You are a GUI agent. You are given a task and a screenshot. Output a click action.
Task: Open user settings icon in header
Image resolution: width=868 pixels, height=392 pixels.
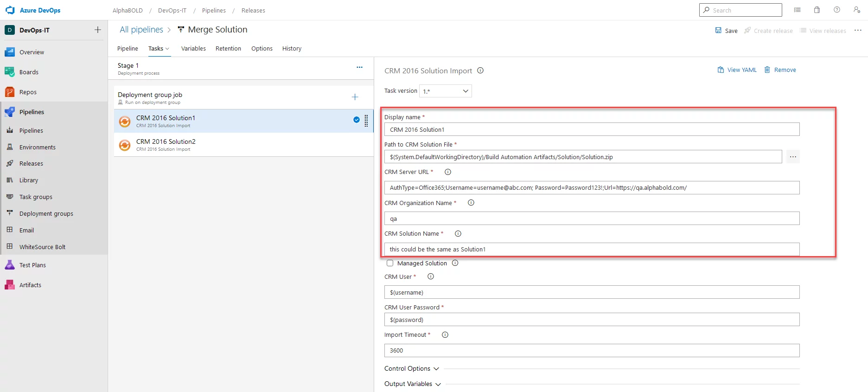(857, 10)
